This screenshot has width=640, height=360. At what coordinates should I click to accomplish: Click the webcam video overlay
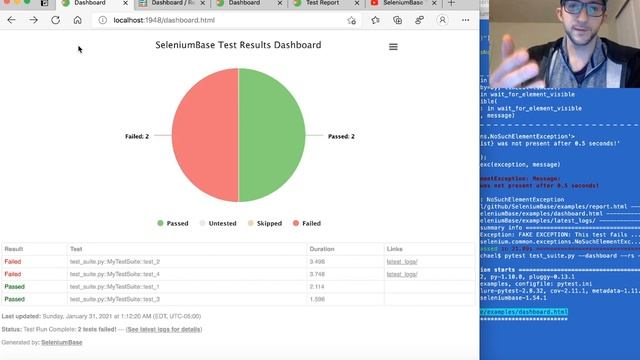pos(564,44)
